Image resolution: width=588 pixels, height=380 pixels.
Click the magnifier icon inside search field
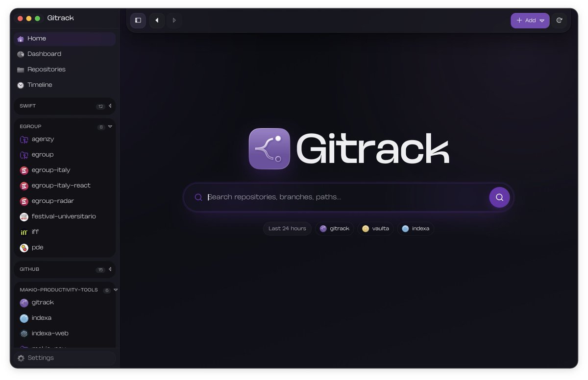(198, 197)
